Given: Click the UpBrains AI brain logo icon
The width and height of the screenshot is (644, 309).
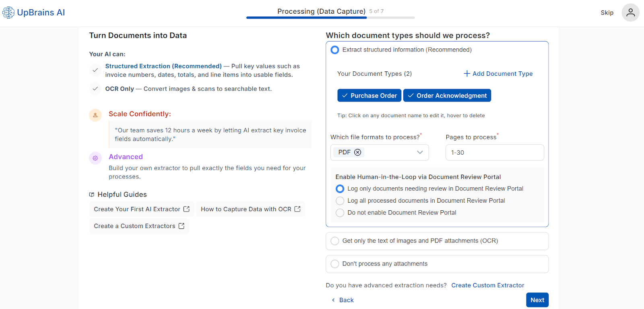Looking at the screenshot, I should tap(8, 12).
